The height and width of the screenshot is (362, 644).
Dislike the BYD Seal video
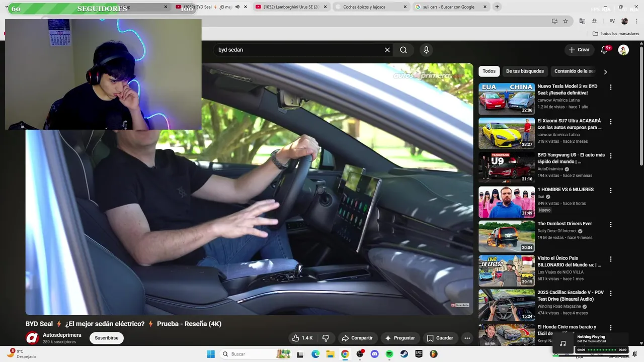point(326,338)
